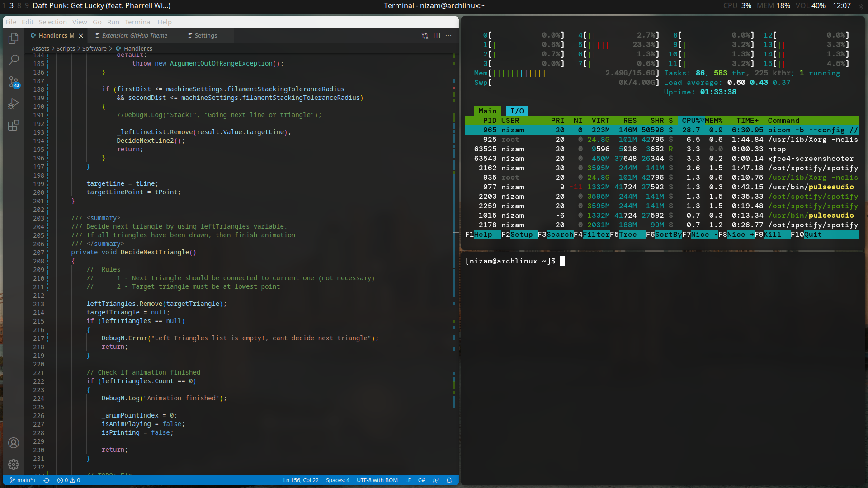This screenshot has height=488, width=868.
Task: Open the Edit menu
Action: coord(28,22)
